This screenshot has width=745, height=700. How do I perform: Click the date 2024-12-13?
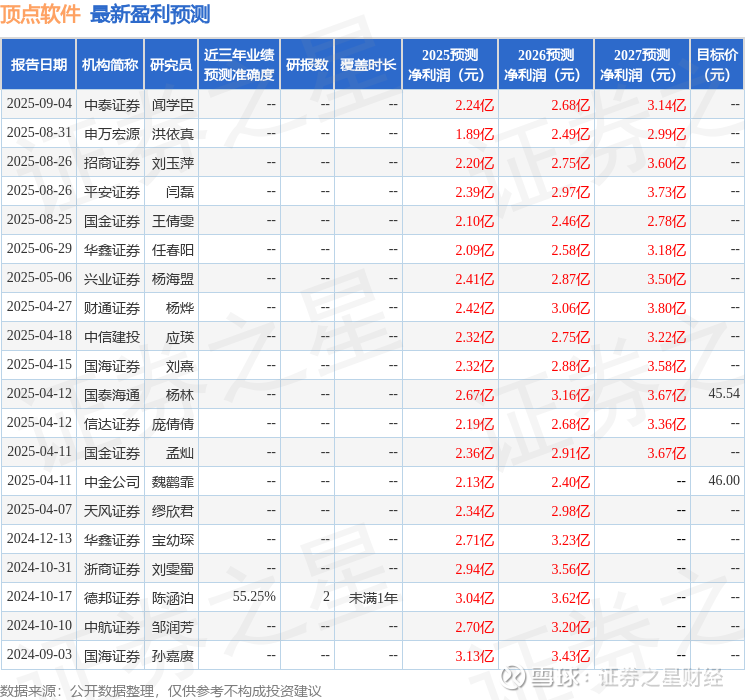39,538
